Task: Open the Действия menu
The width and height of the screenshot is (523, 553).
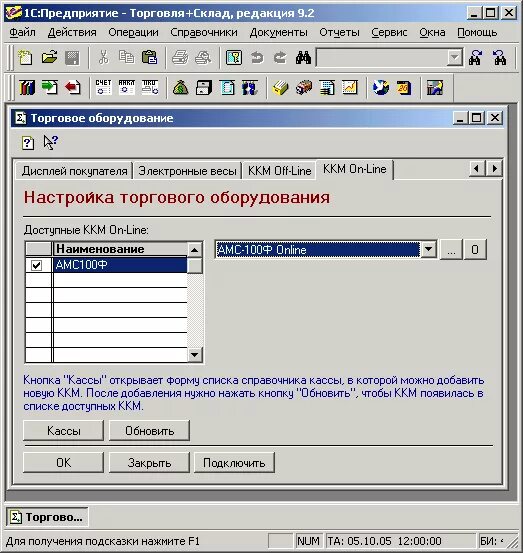Action: (72, 32)
